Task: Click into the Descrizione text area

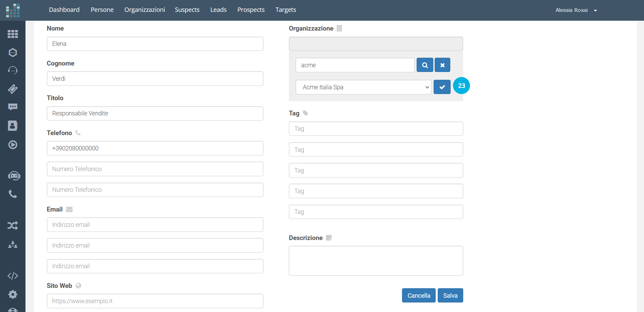Action: click(376, 261)
